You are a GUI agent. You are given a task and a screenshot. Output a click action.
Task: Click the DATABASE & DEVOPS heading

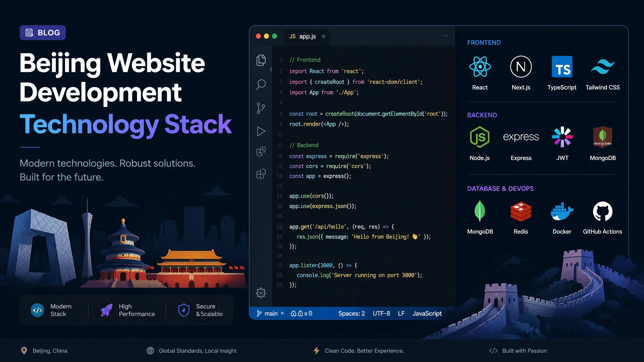point(500,189)
